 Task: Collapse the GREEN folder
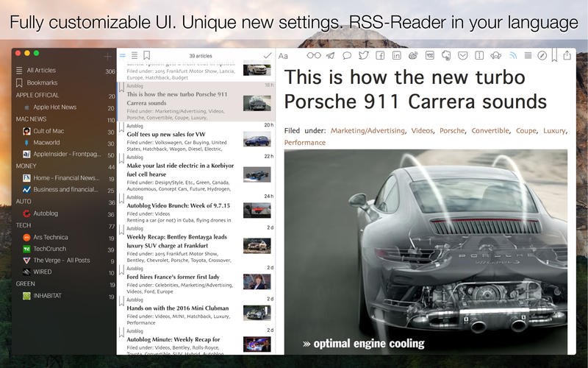(x=25, y=283)
